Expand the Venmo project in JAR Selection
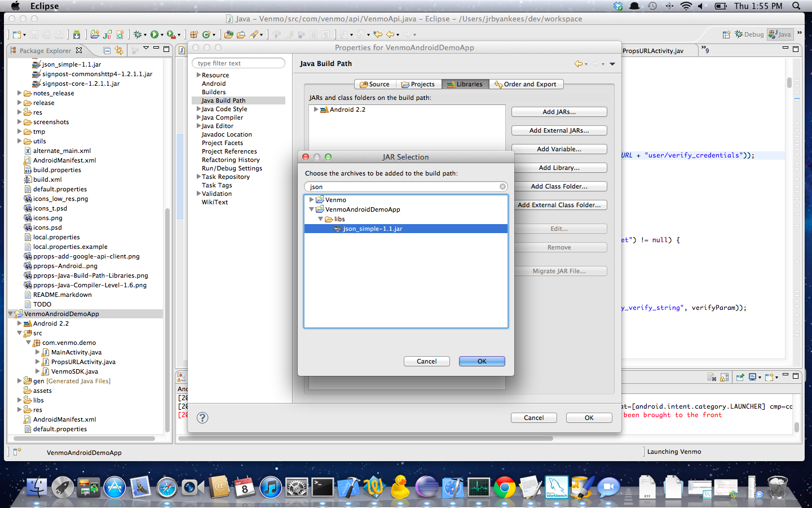This screenshot has height=508, width=812. point(311,200)
